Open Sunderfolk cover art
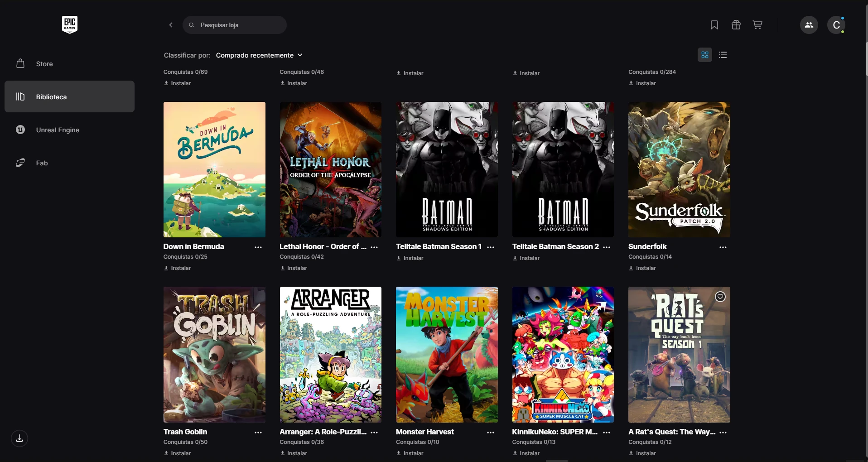Image resolution: width=868 pixels, height=462 pixels. coord(679,169)
